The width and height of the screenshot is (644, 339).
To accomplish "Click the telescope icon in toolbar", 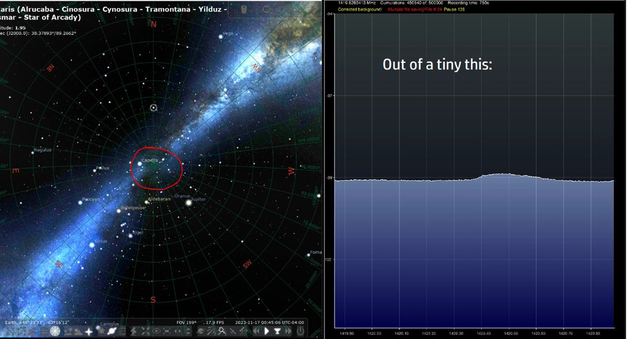I will point(243,331).
